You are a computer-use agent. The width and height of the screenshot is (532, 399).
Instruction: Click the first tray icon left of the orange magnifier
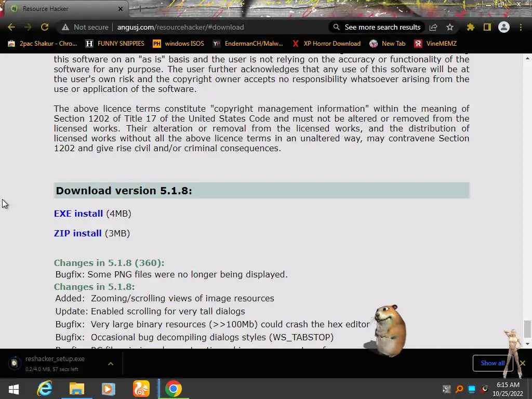(446, 389)
